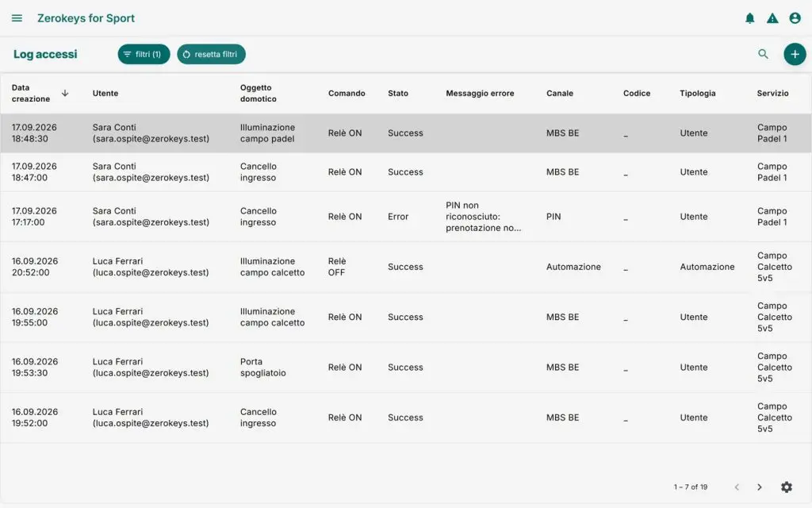Click the 'PIN non riconosciuto' error message
Screen dimensions: 812x508
[483, 217]
